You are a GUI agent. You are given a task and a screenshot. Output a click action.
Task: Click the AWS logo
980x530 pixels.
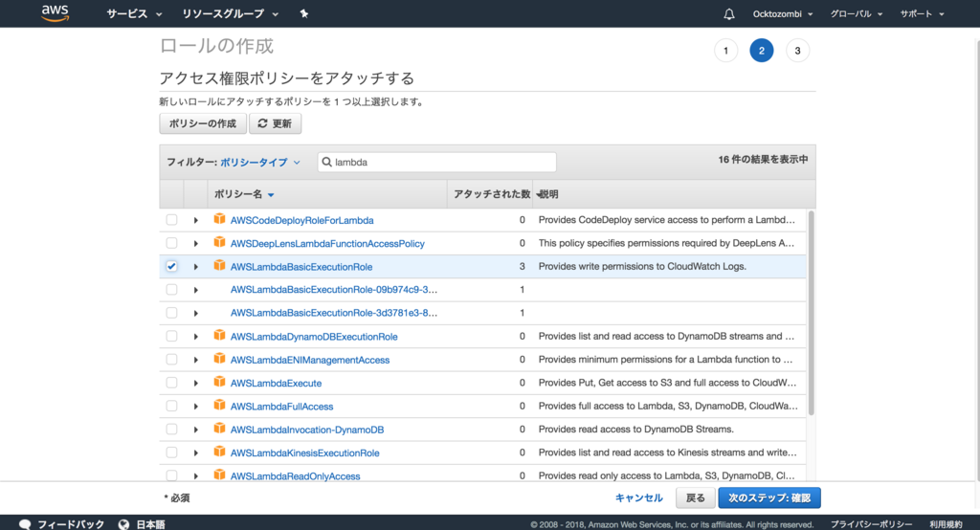(x=55, y=13)
